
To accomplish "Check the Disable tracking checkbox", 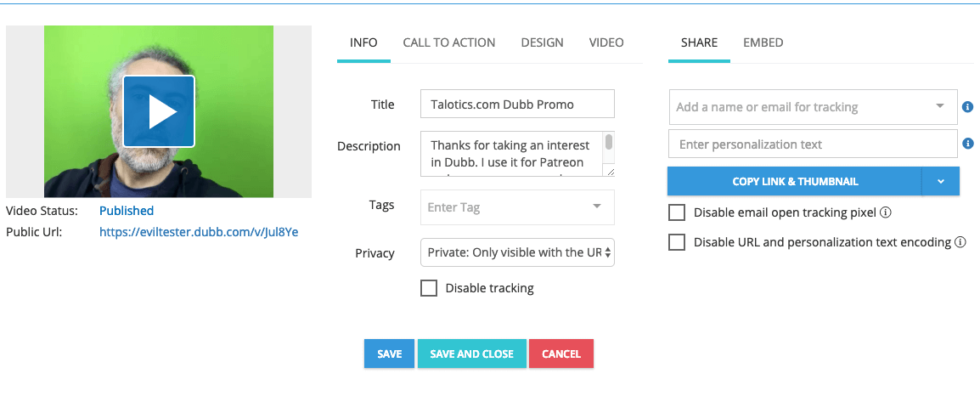I will tap(429, 288).
